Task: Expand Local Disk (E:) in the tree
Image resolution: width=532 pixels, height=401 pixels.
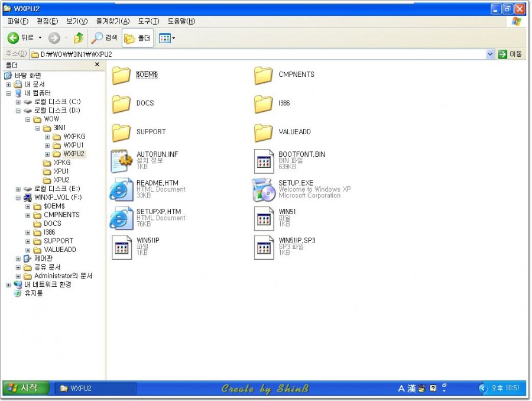Action: coord(18,189)
